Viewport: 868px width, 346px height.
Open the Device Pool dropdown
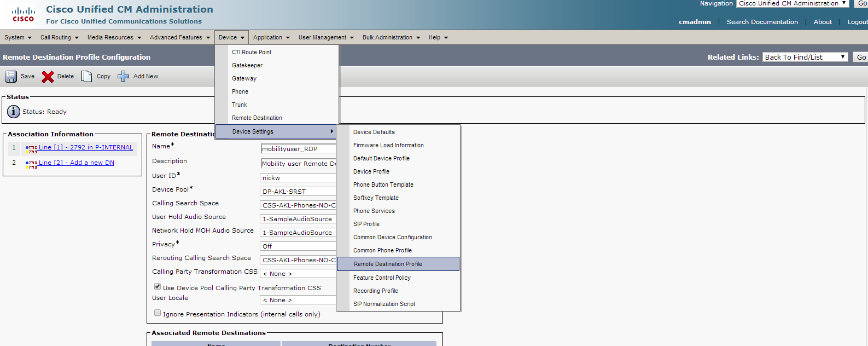pyautogui.click(x=298, y=192)
